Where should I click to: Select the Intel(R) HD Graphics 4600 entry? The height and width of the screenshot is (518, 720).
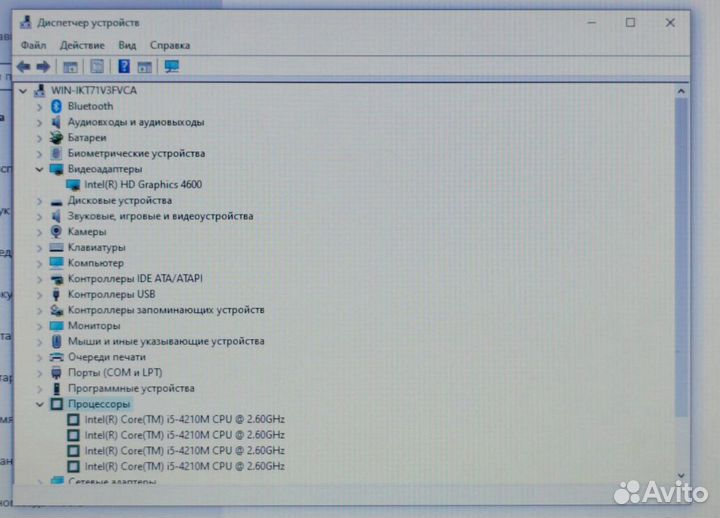point(143,185)
